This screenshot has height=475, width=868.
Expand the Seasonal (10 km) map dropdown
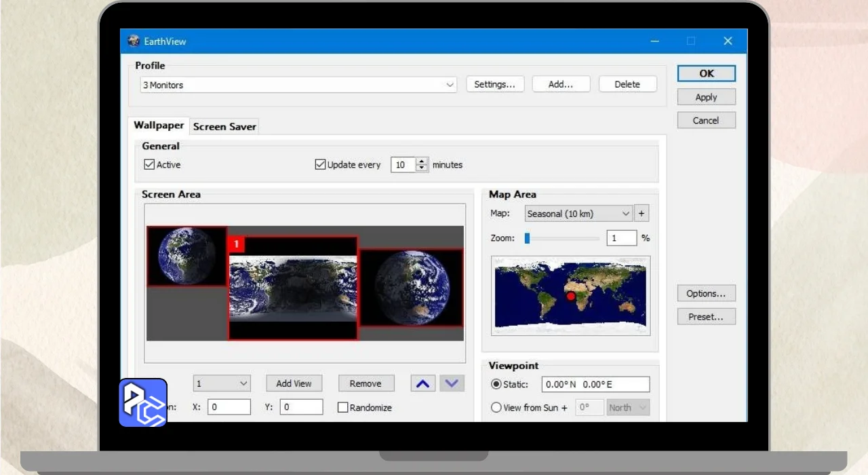click(578, 214)
